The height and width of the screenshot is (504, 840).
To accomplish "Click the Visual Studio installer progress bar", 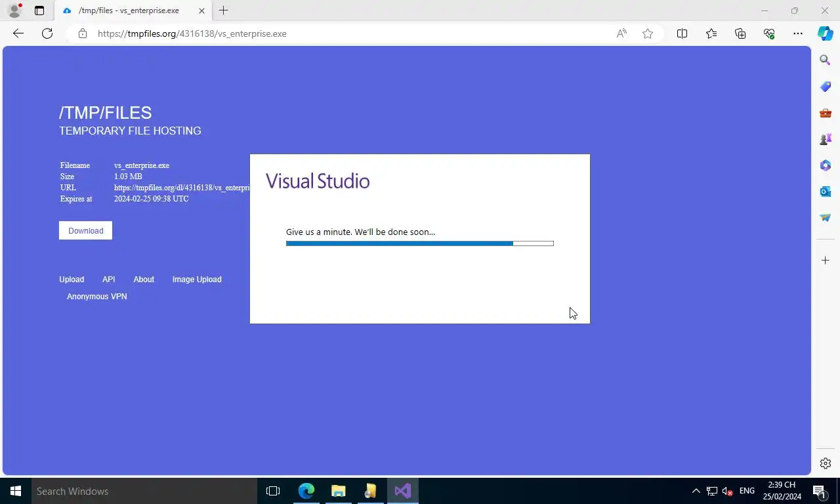I will coord(420,243).
